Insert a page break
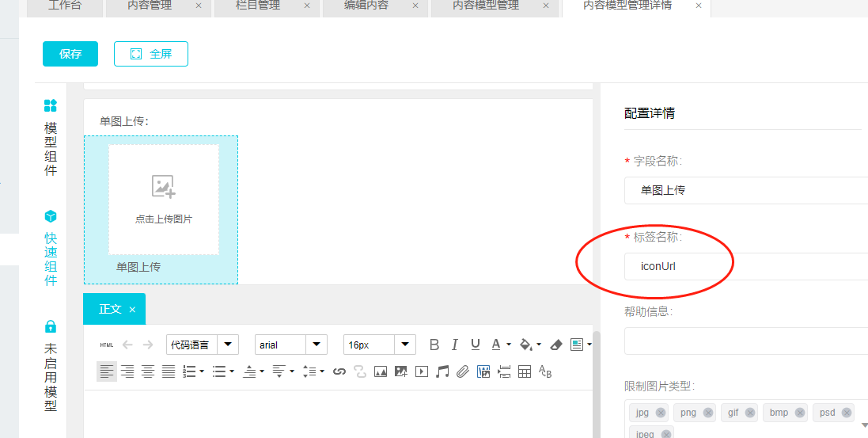868x438 pixels. coord(504,371)
